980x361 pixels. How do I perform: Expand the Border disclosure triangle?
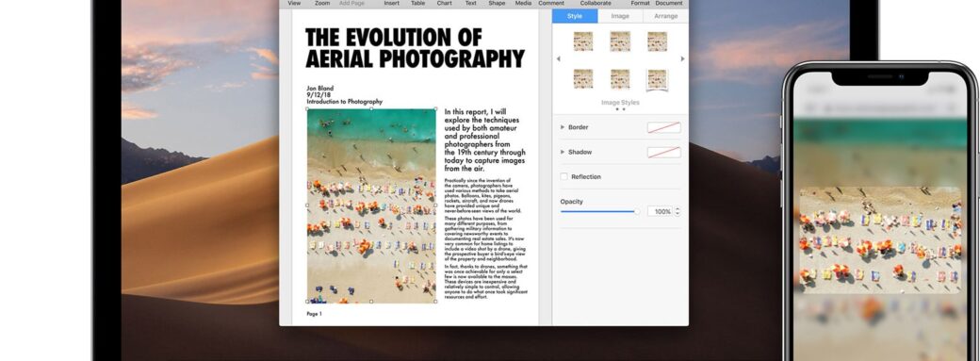pyautogui.click(x=563, y=127)
